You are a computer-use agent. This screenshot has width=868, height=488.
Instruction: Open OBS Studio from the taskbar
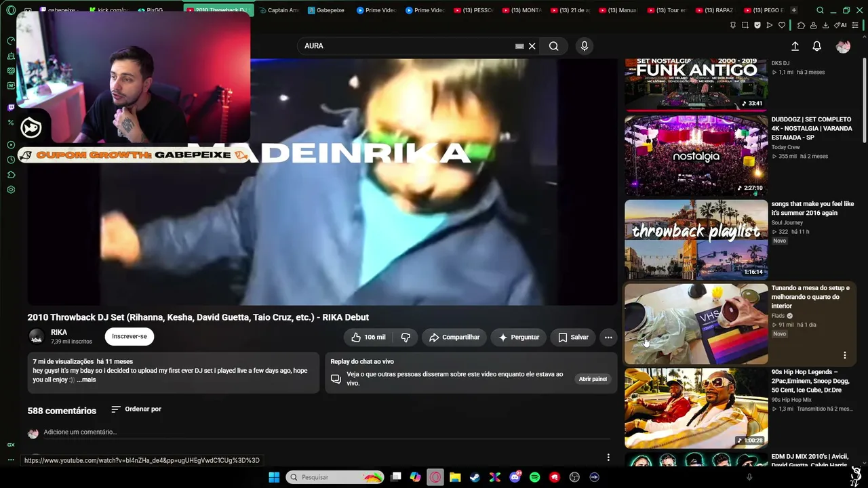click(574, 477)
